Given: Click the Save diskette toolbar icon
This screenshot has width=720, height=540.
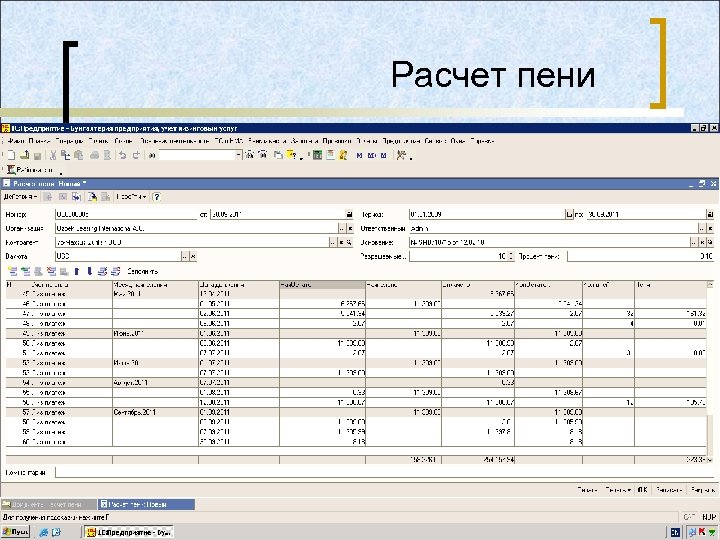Looking at the screenshot, I should tap(38, 156).
